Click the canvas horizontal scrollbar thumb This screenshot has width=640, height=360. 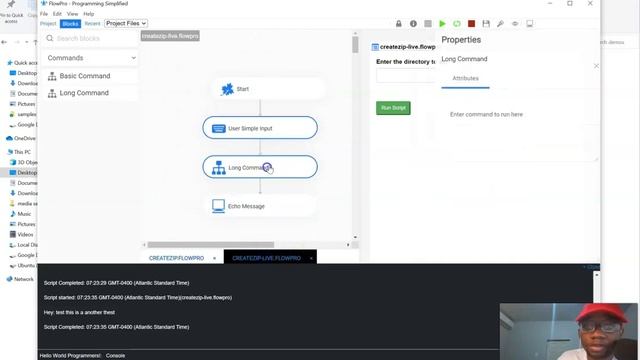(x=211, y=245)
